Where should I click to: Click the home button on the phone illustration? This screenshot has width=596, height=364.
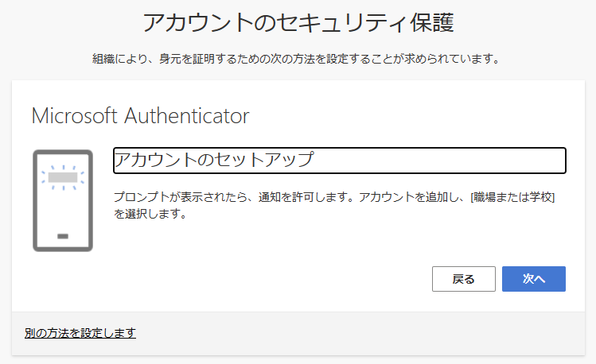pyautogui.click(x=63, y=236)
